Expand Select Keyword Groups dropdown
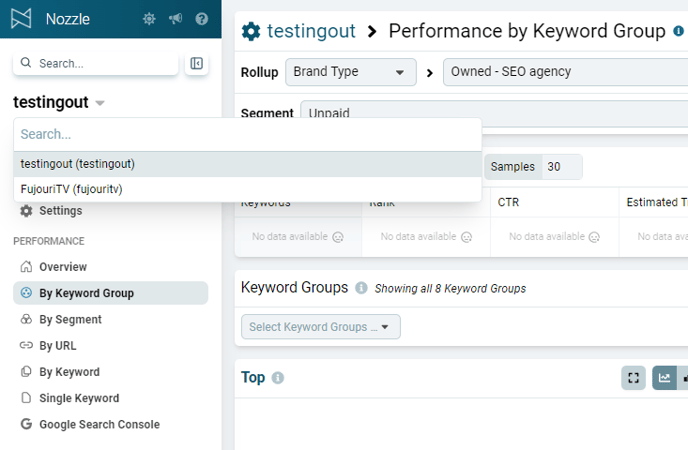 click(321, 327)
